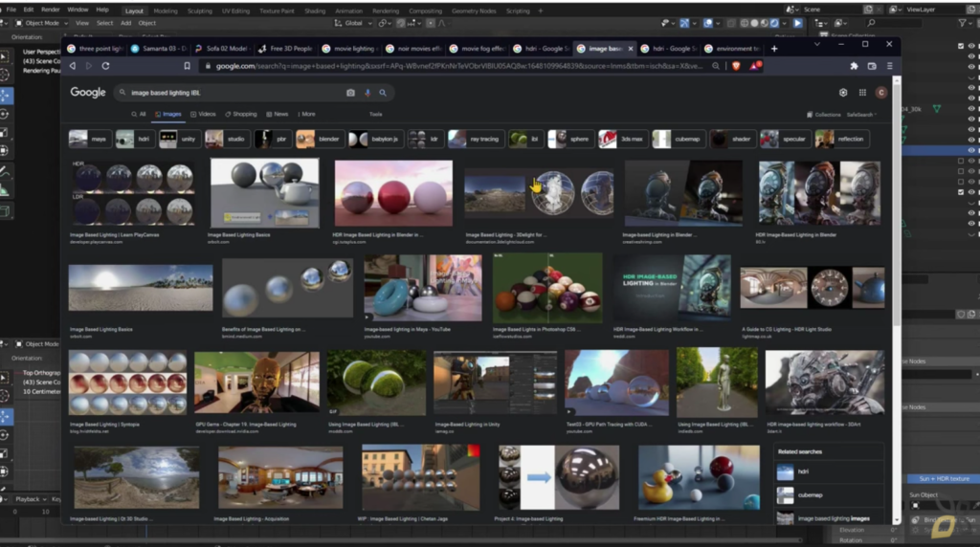Image resolution: width=980 pixels, height=547 pixels.
Task: Click the browser back button
Action: click(x=73, y=66)
